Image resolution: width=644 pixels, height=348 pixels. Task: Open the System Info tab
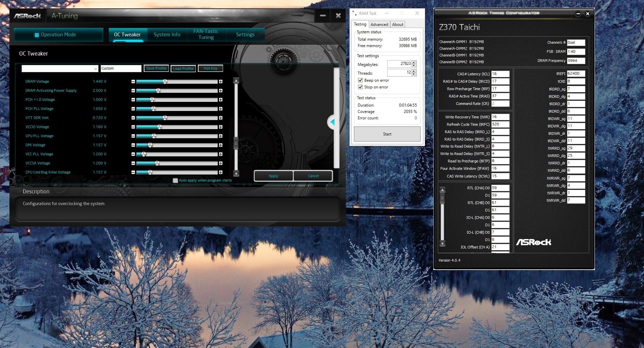167,35
